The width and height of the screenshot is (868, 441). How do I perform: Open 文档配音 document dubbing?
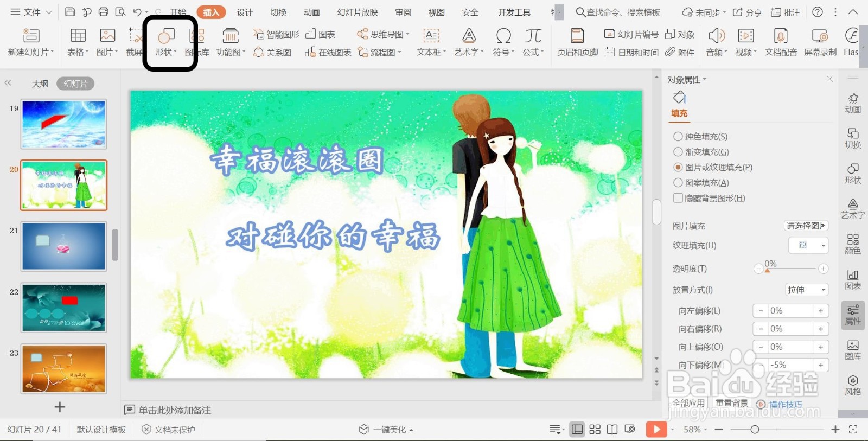pos(781,42)
